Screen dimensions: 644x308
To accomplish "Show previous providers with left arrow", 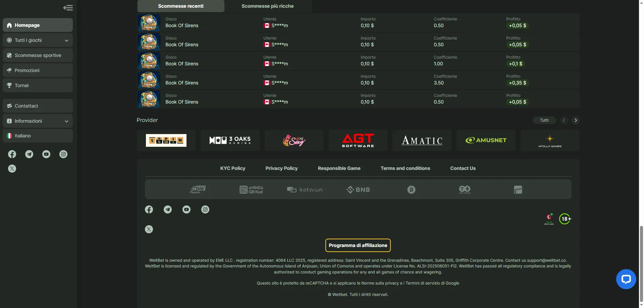I will coord(564,120).
